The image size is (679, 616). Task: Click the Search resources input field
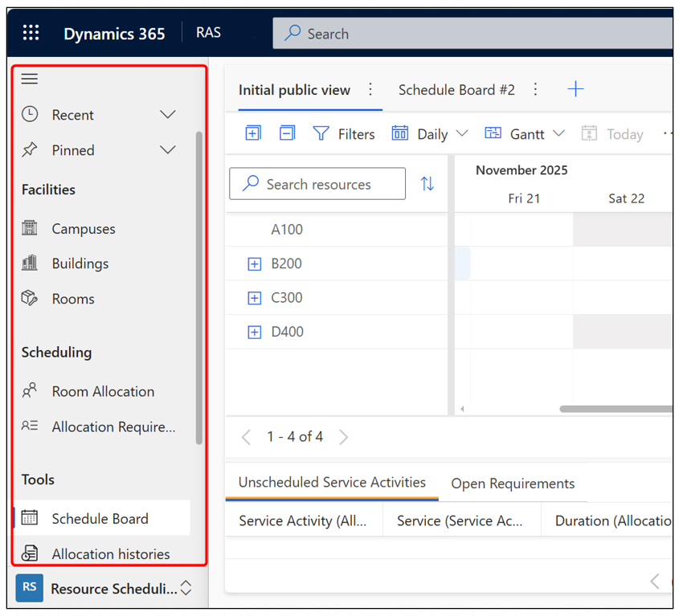tap(317, 184)
